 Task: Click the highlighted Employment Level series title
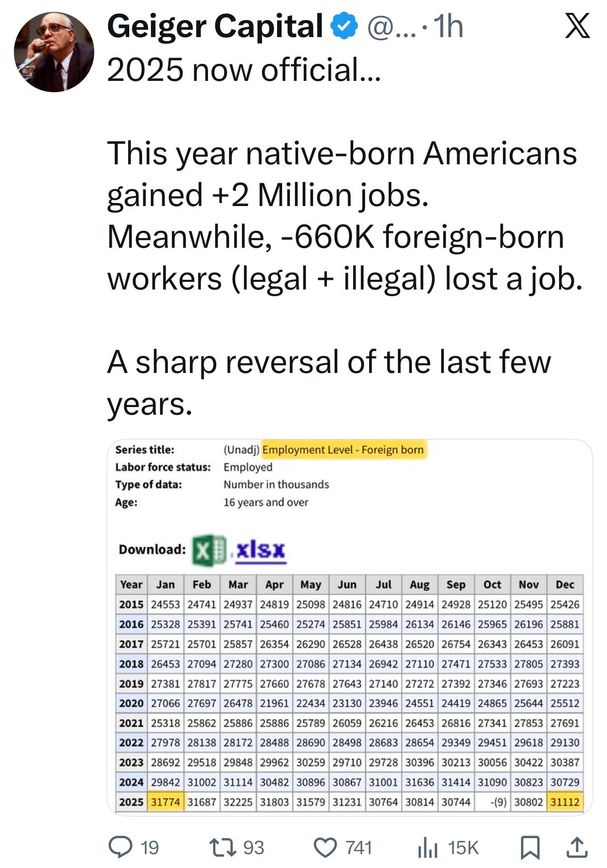(343, 450)
